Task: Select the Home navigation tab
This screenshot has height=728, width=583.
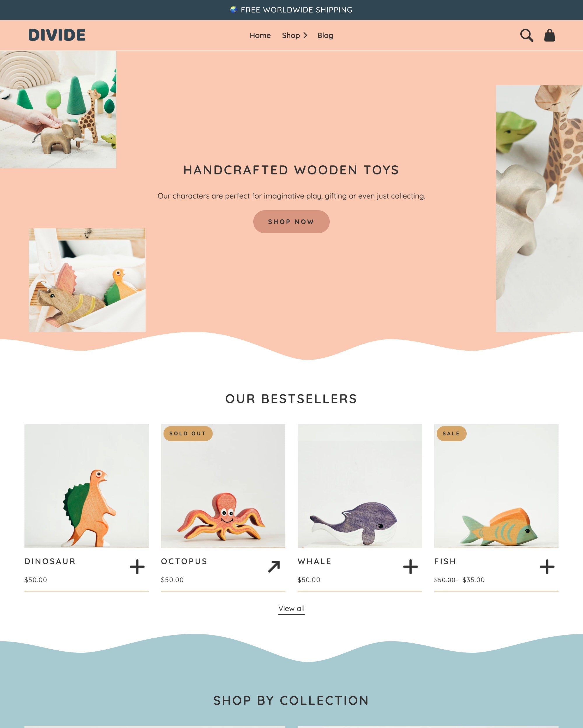Action: click(260, 35)
